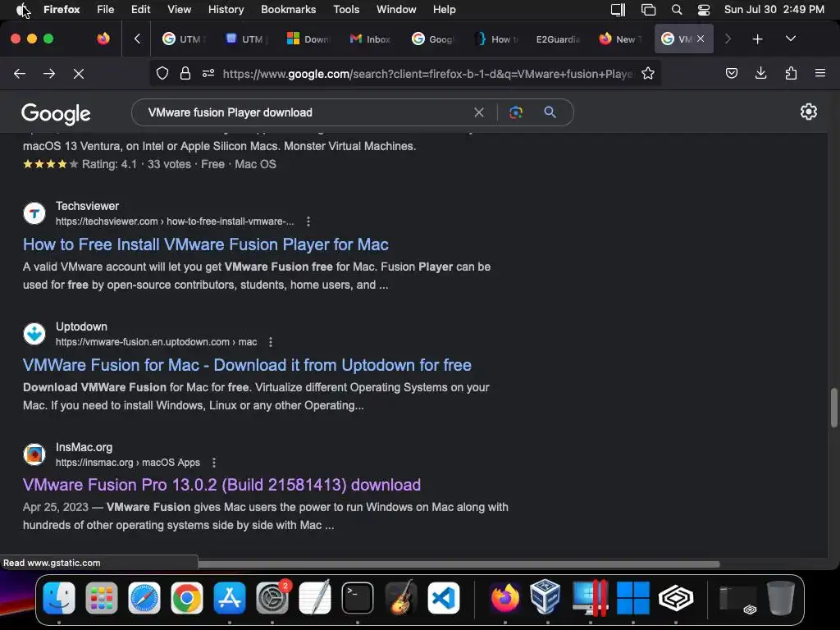Open the Firefox downloads panel
This screenshot has height=630, width=840.
click(x=760, y=73)
